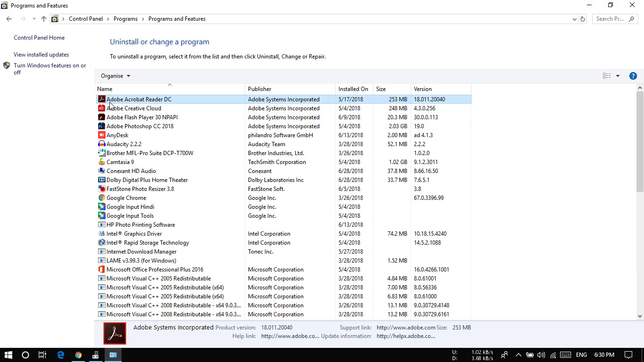Expand the breadcrumb arrow after Programs
Viewport: 644px width, 362px height.
(x=143, y=19)
